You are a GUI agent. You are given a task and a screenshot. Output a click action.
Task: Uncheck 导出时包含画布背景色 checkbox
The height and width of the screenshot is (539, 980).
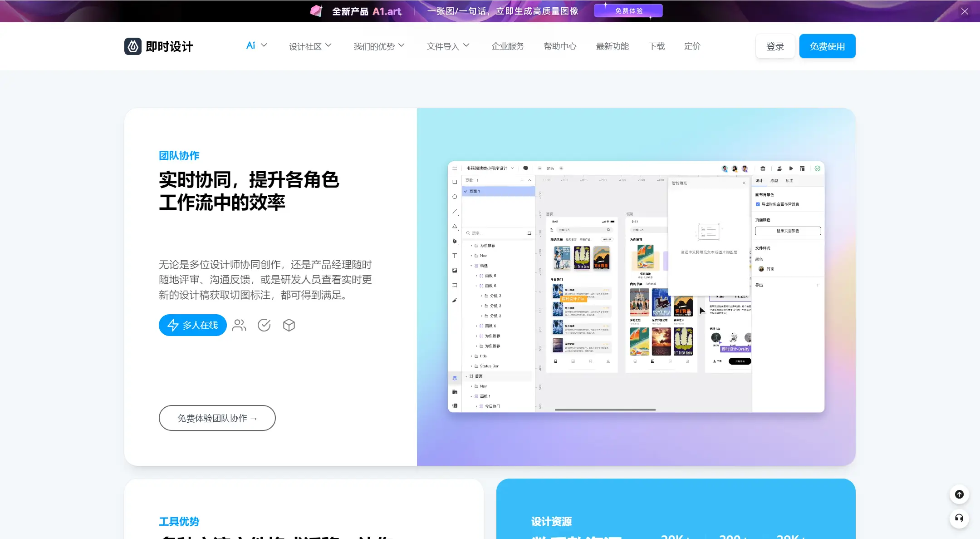pos(758,204)
